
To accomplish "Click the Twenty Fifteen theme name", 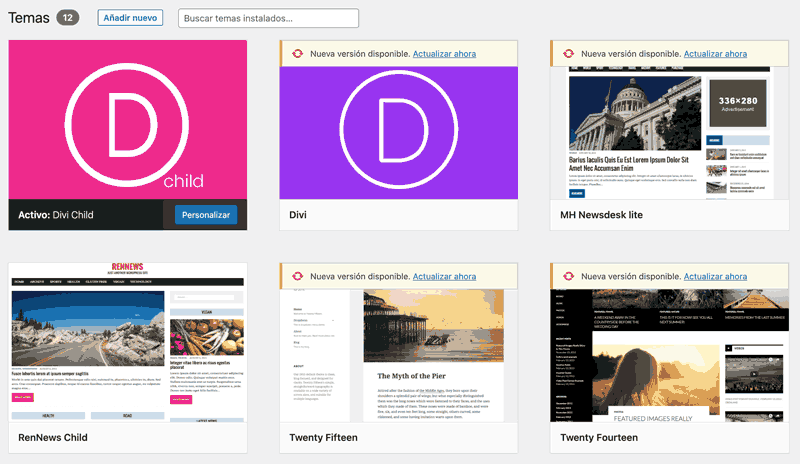I will point(323,437).
